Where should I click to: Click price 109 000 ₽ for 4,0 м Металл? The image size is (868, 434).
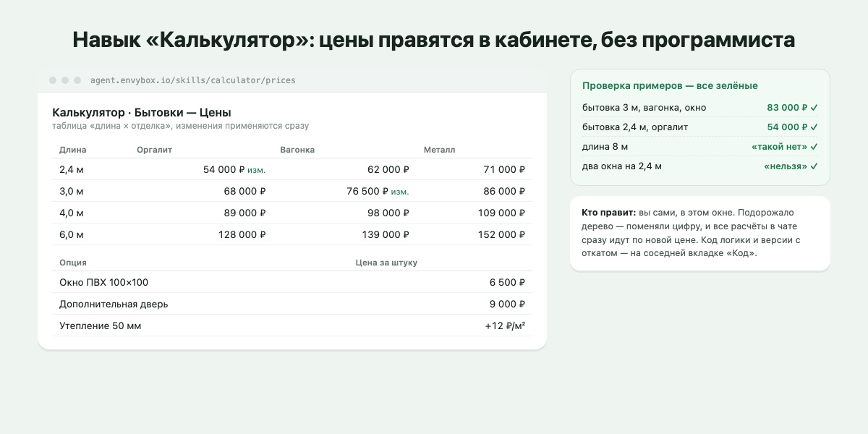(502, 213)
